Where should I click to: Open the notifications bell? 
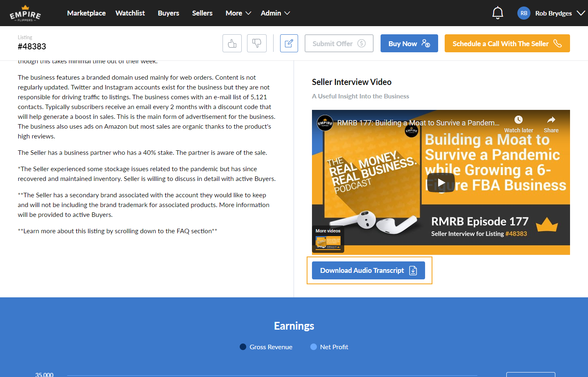pos(497,13)
